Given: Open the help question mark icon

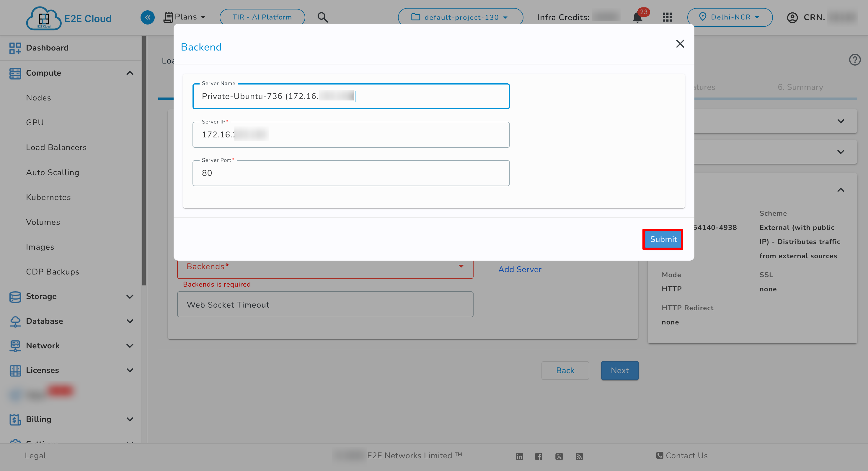Looking at the screenshot, I should pos(855,60).
